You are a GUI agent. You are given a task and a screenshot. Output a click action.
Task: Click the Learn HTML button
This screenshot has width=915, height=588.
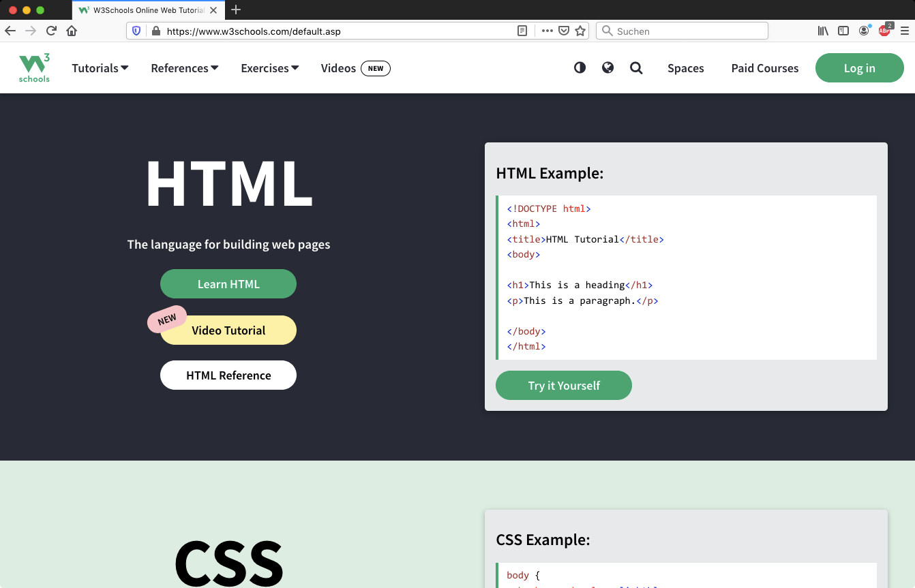click(x=228, y=284)
